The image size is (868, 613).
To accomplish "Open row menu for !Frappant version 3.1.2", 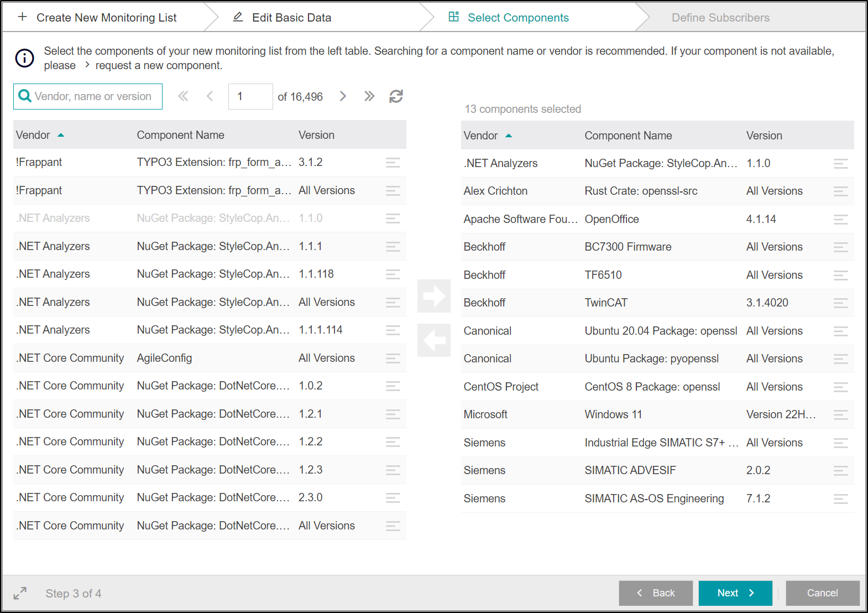I will point(393,163).
